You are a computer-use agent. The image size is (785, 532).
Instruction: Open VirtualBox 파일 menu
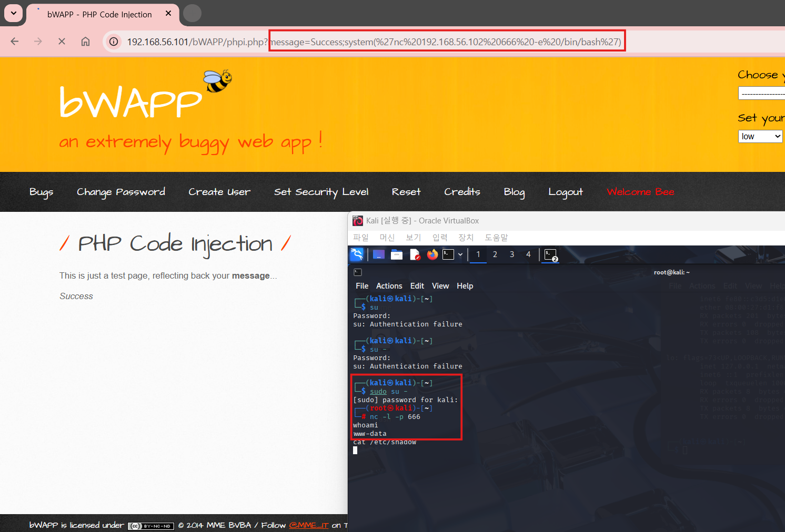361,238
